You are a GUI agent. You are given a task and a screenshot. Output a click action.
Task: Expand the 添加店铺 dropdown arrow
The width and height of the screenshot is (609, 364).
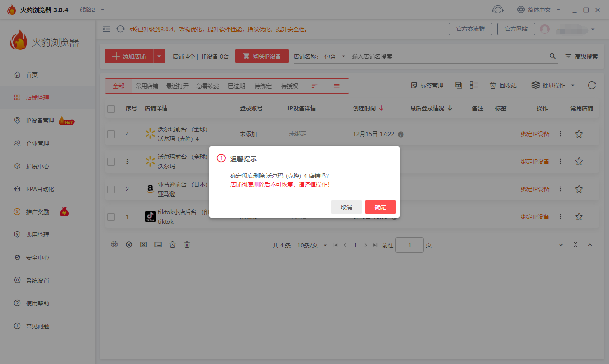pos(159,56)
